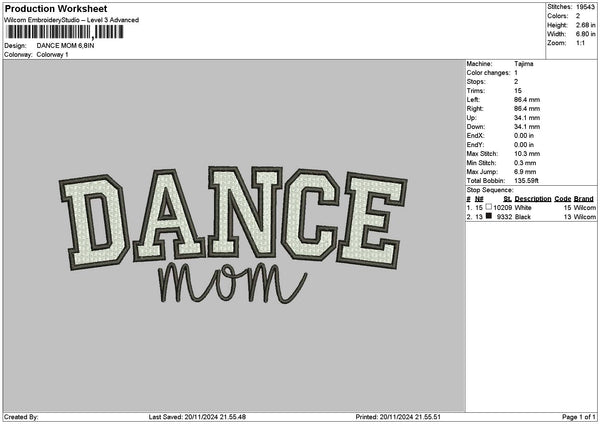Screen dimensions: 600x424
Task: Click the DANCE mom embroidery design preview
Action: tap(233, 235)
